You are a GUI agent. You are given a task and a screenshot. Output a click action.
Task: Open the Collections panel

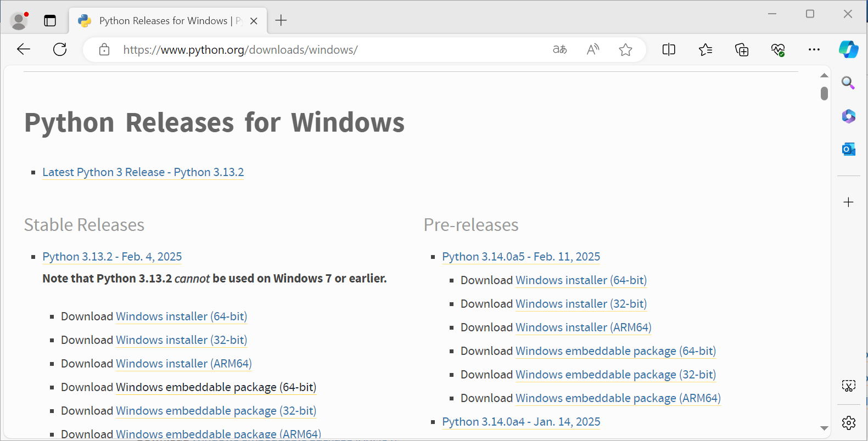tap(742, 49)
